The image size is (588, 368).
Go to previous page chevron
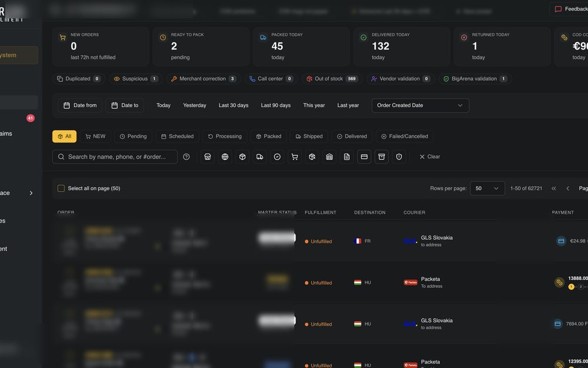568,188
